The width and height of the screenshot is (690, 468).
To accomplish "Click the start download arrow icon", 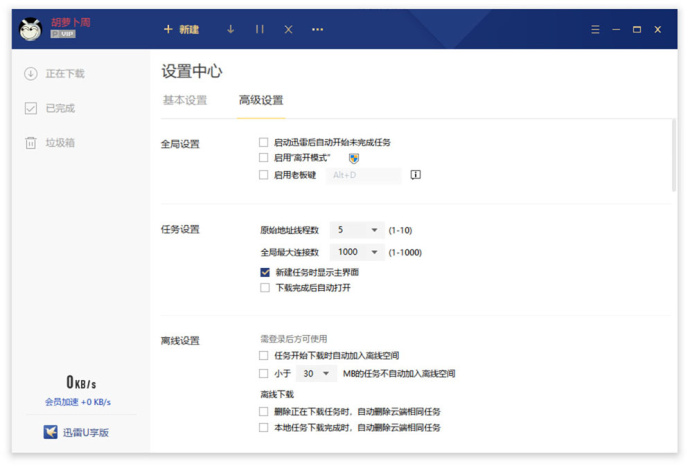I will 231,29.
